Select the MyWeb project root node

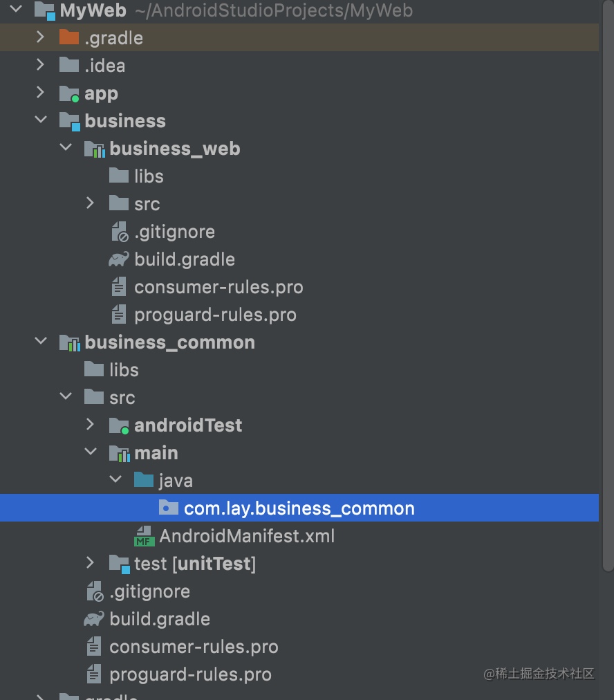click(93, 10)
